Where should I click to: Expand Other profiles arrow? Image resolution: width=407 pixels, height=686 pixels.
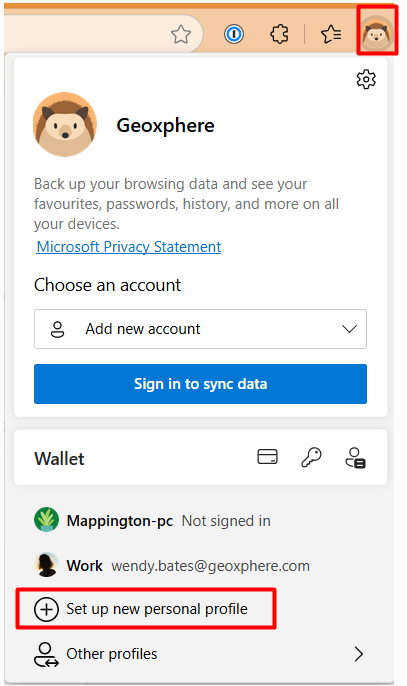[359, 654]
